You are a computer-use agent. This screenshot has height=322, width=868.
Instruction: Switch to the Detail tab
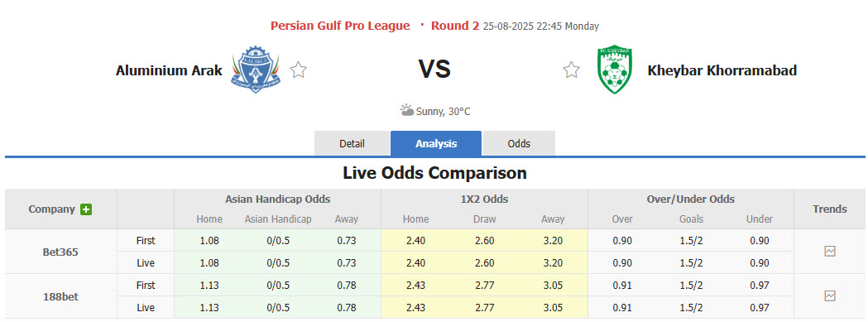pos(352,143)
